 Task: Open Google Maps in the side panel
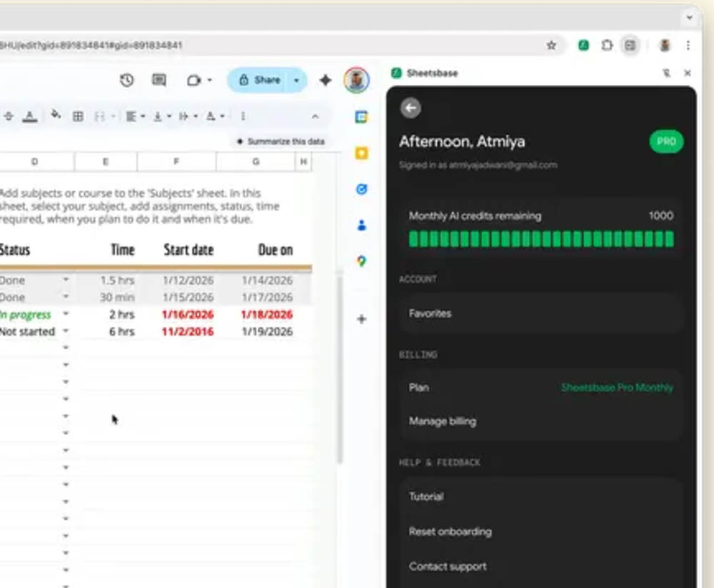click(361, 261)
